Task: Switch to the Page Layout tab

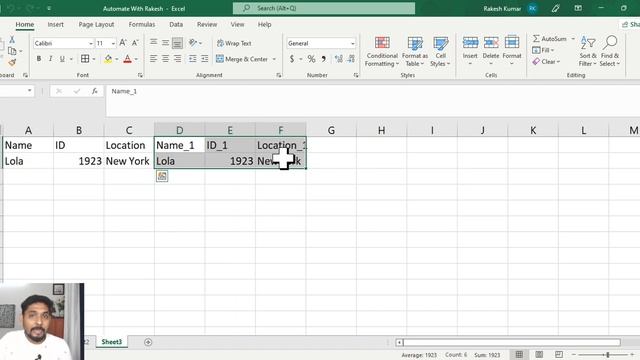Action: pos(96,24)
